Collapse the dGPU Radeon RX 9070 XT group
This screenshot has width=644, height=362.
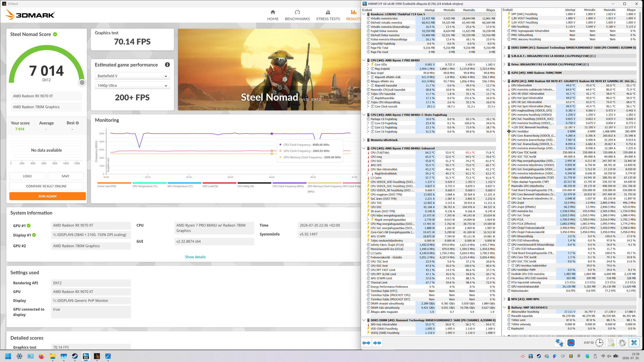(x=504, y=81)
